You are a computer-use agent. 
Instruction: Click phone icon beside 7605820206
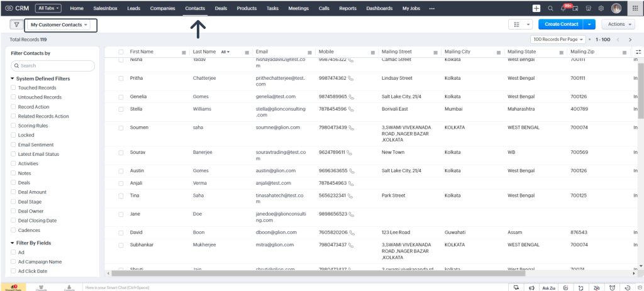click(x=352, y=233)
